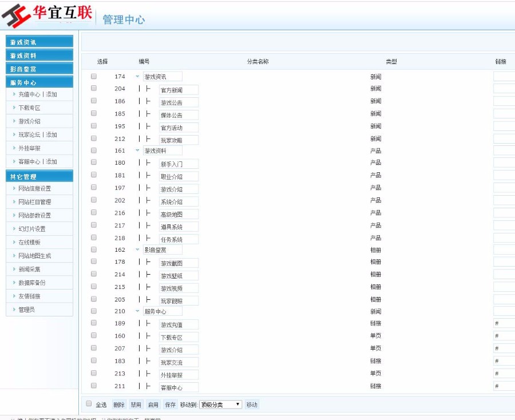Collapse the 游戏资料 category arrow in row 161

[137, 150]
